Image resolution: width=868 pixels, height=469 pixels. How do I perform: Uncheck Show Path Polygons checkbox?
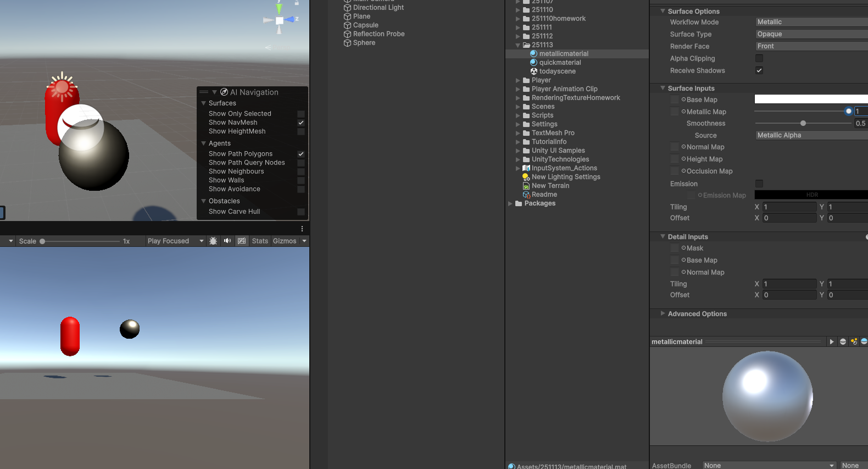(301, 154)
